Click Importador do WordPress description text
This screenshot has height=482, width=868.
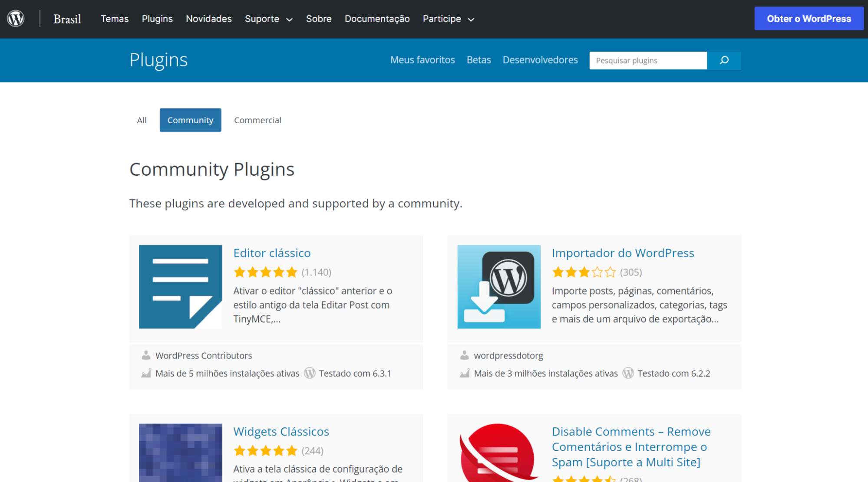[640, 305]
